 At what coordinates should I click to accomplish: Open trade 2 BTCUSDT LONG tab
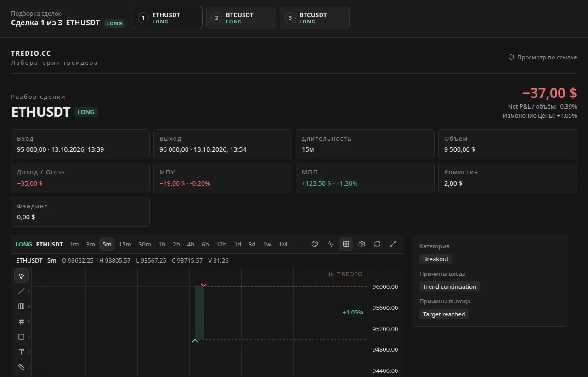241,18
